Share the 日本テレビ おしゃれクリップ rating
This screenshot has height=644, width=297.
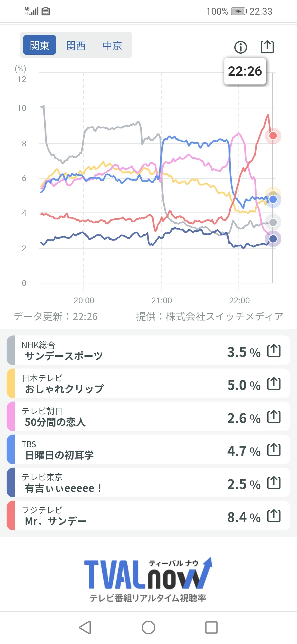click(x=274, y=384)
